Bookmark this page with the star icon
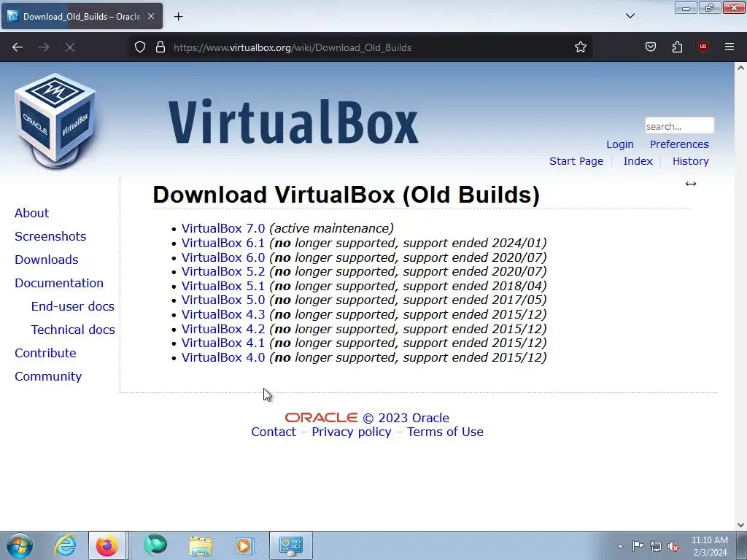Viewport: 747px width, 560px height. point(580,47)
